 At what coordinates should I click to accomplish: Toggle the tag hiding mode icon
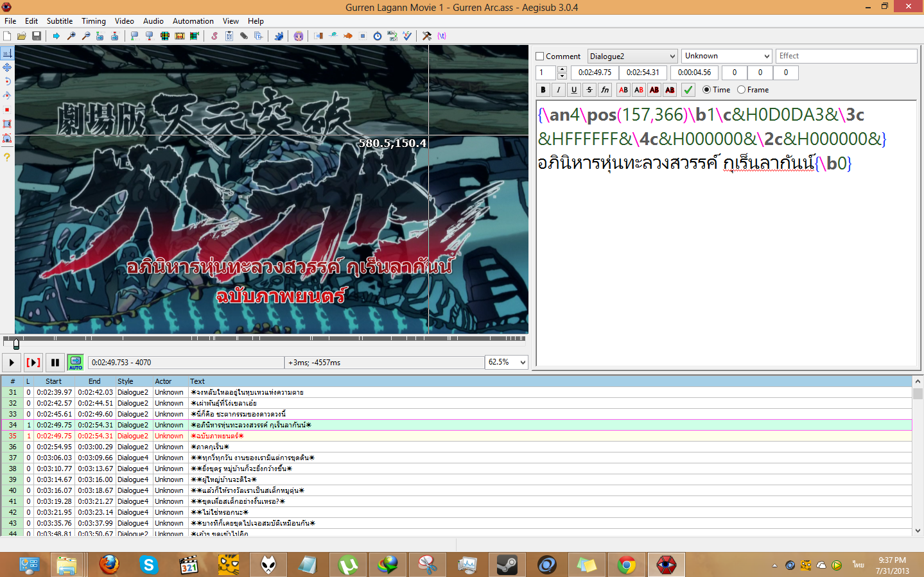click(442, 36)
